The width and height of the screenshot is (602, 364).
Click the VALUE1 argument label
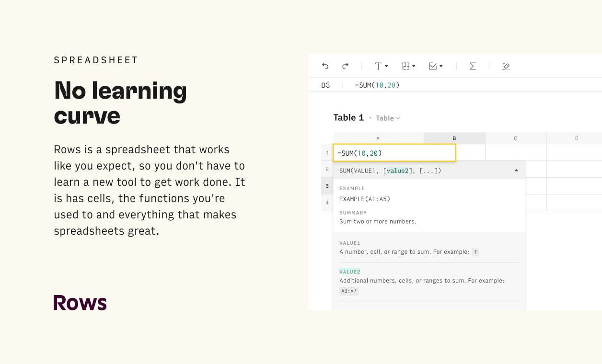349,243
